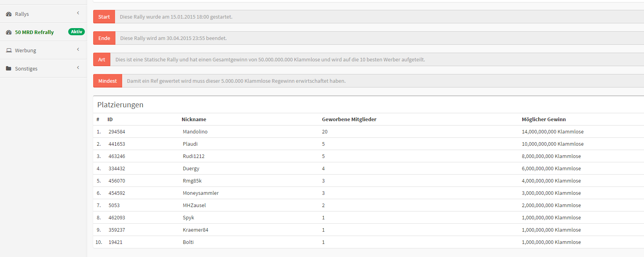Click the green Aktiv badge
644x257 pixels.
77,32
